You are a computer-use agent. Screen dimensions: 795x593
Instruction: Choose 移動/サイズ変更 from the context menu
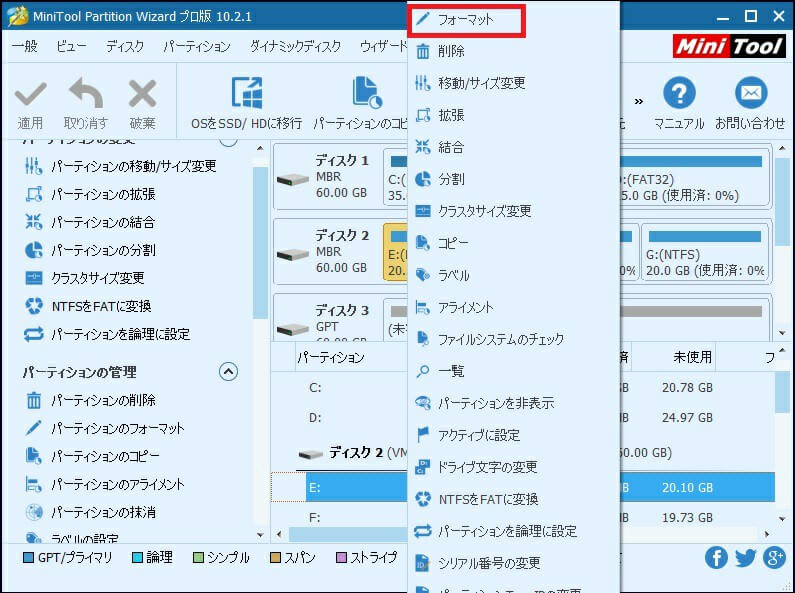481,83
